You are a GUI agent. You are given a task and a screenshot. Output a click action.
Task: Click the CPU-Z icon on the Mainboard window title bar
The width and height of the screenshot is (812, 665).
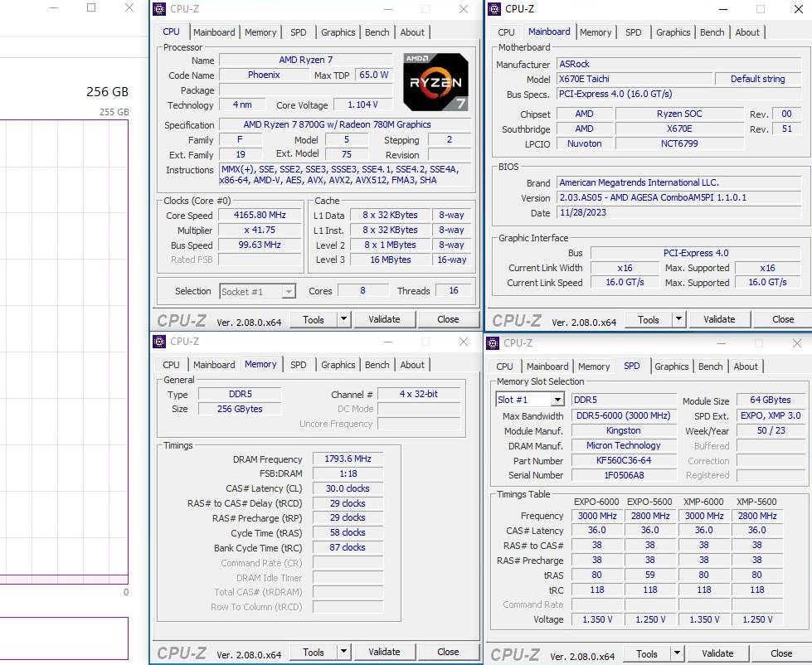(x=496, y=9)
